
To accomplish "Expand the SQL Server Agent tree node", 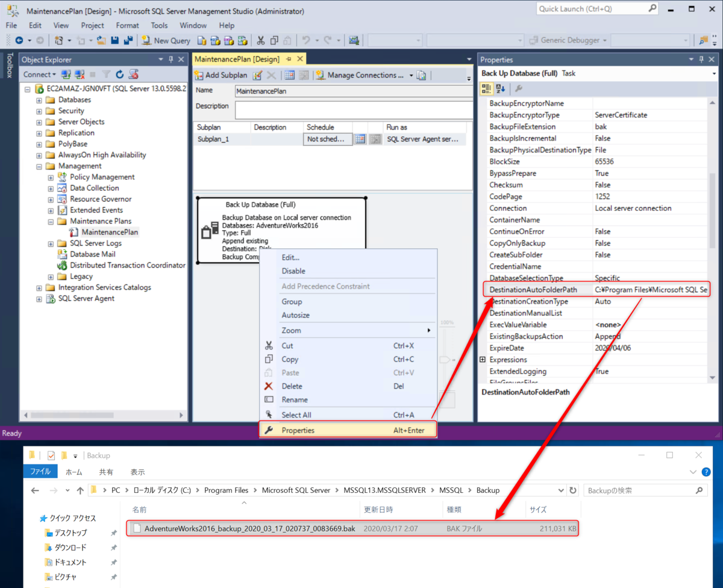I will [39, 299].
